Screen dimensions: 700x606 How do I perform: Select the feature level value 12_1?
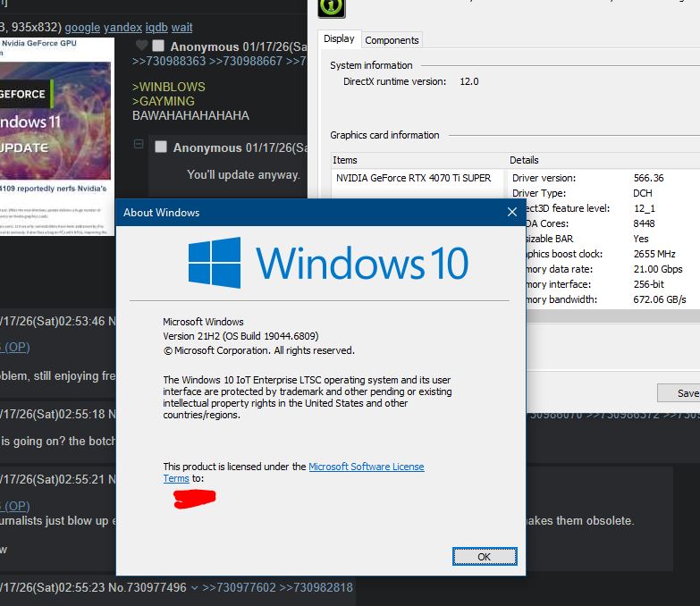pos(645,208)
